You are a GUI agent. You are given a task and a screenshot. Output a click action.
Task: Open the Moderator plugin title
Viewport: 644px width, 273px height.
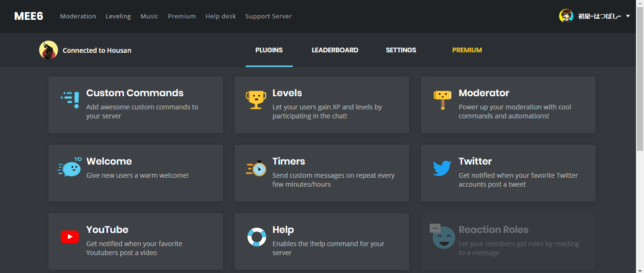tap(484, 93)
